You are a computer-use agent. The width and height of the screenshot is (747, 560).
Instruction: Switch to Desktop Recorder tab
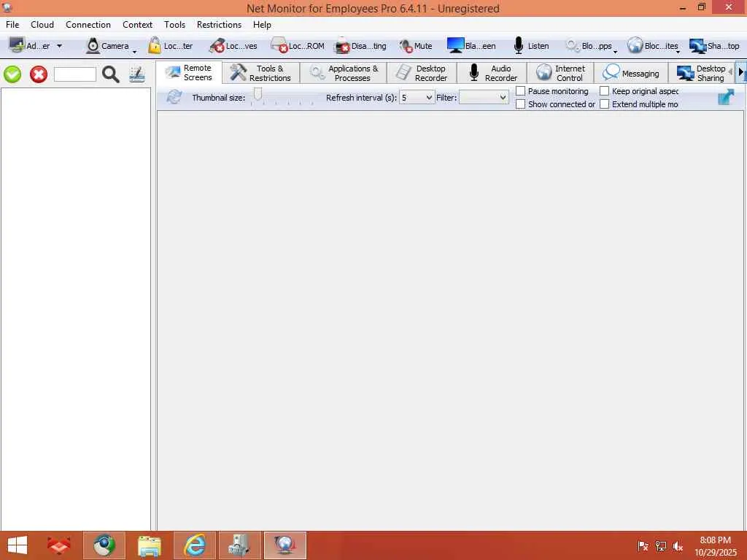click(x=422, y=74)
